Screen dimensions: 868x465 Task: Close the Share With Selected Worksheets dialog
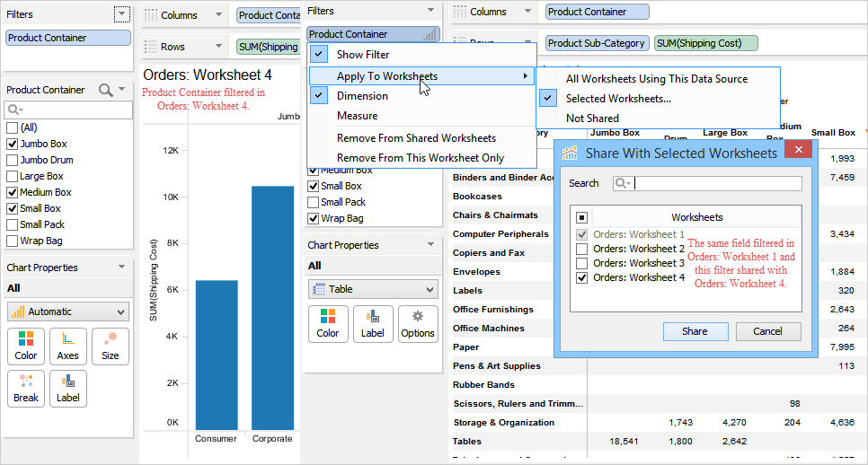pyautogui.click(x=798, y=149)
